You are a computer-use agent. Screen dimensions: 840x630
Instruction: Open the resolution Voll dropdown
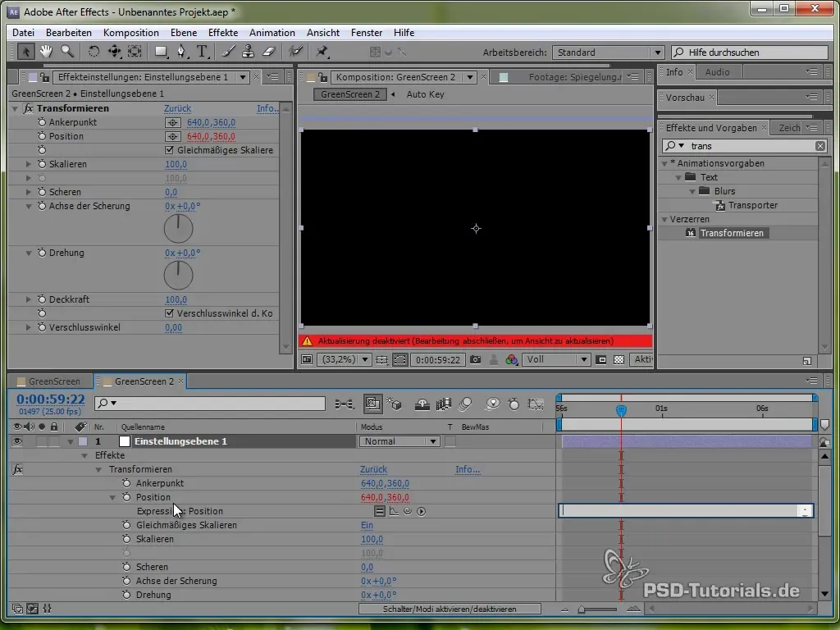pos(556,359)
